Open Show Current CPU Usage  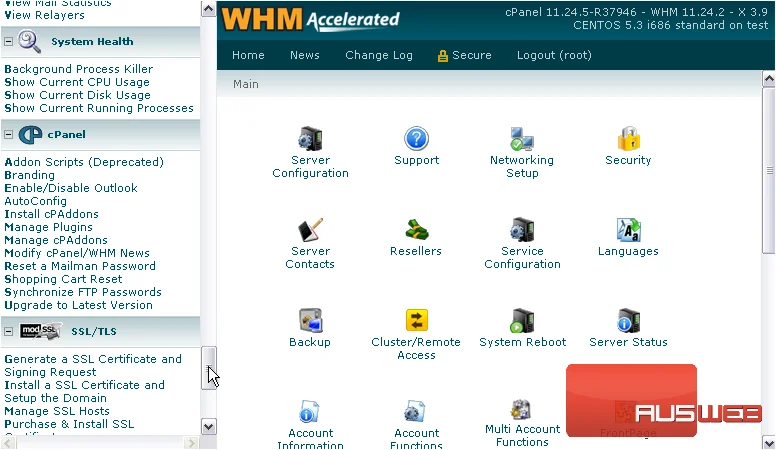click(x=77, y=82)
